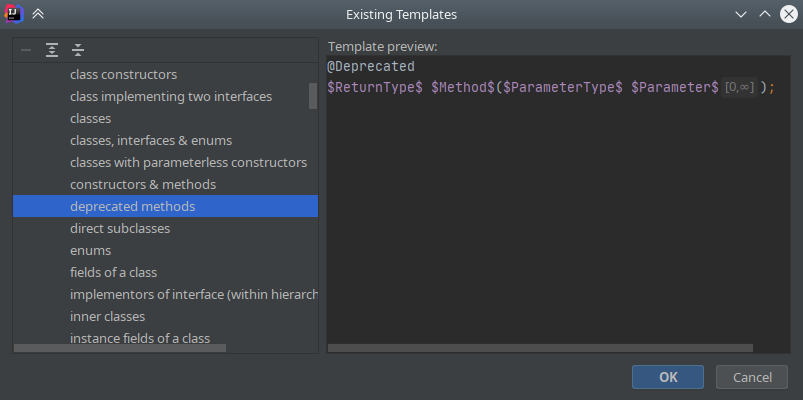Select the "deprecated methods" template
The image size is (803, 400).
(x=132, y=206)
